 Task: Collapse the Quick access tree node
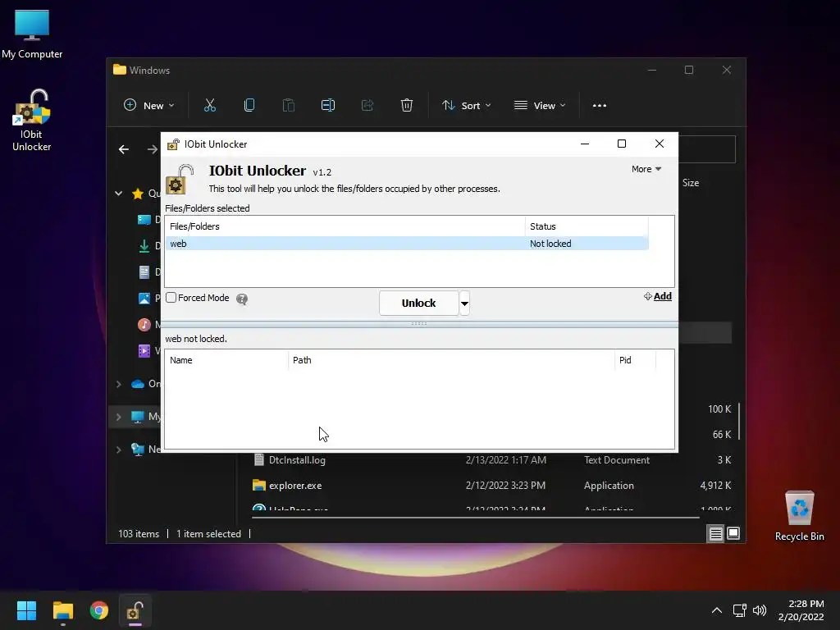pyautogui.click(x=118, y=194)
